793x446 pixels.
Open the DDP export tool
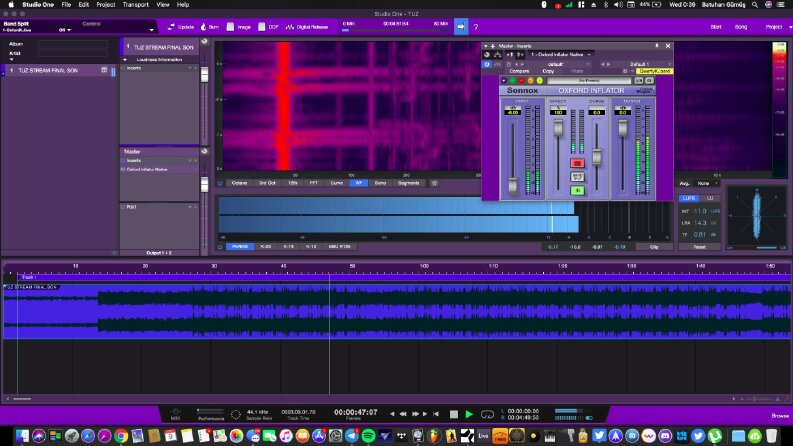[268, 27]
